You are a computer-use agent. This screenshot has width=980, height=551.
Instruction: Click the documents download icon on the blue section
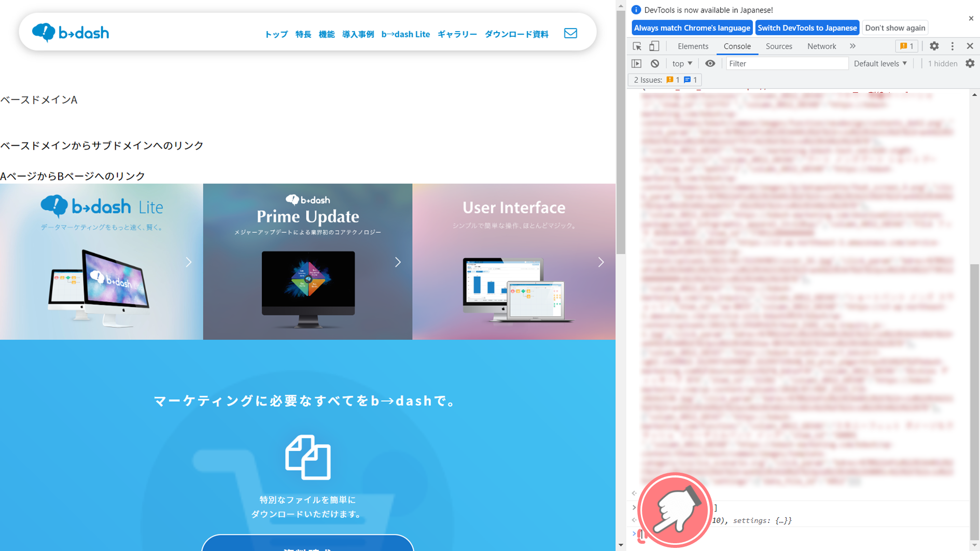tap(308, 457)
